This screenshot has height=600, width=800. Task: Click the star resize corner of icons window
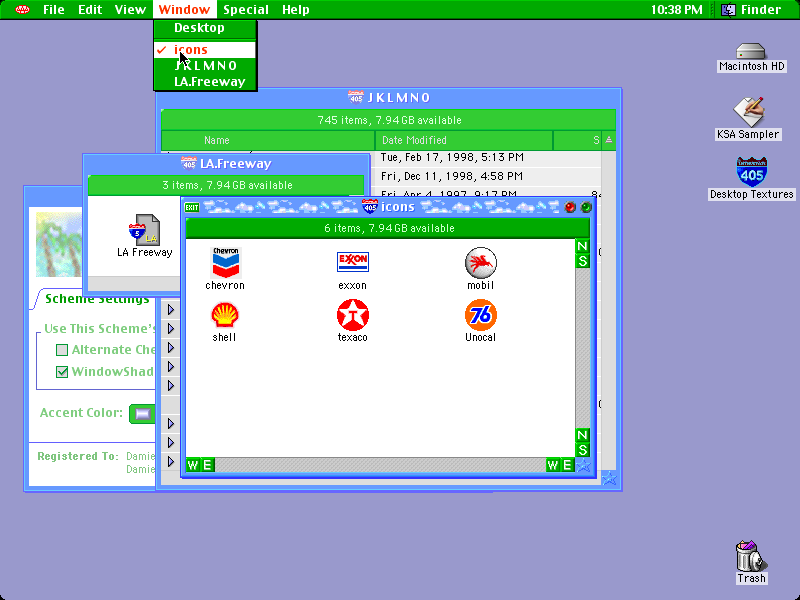[583, 465]
